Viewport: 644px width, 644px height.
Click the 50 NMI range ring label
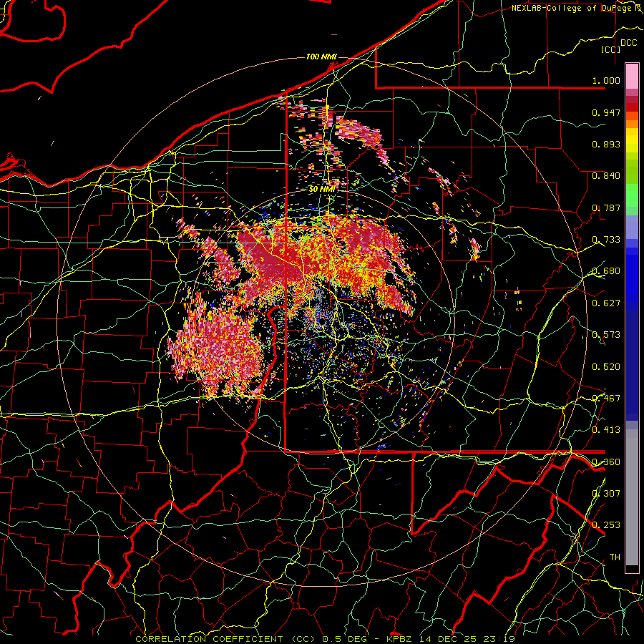coord(322,189)
